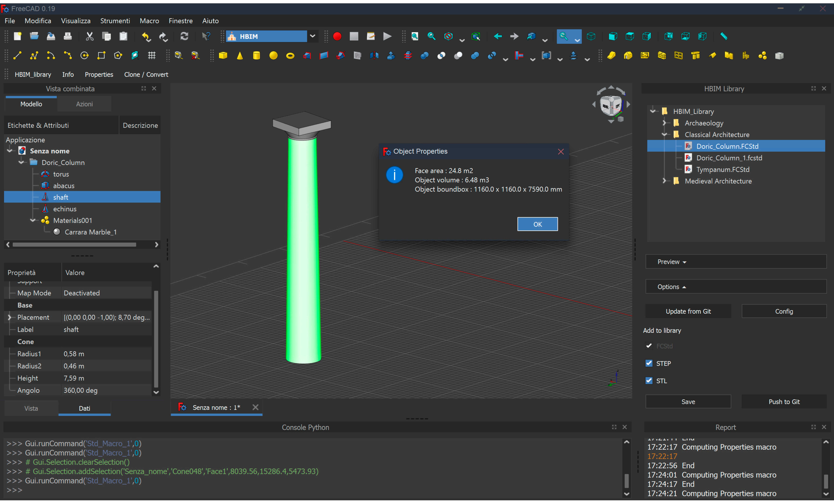Select the yellow cylinder primitive tool
The height and width of the screenshot is (504, 834).
(257, 55)
